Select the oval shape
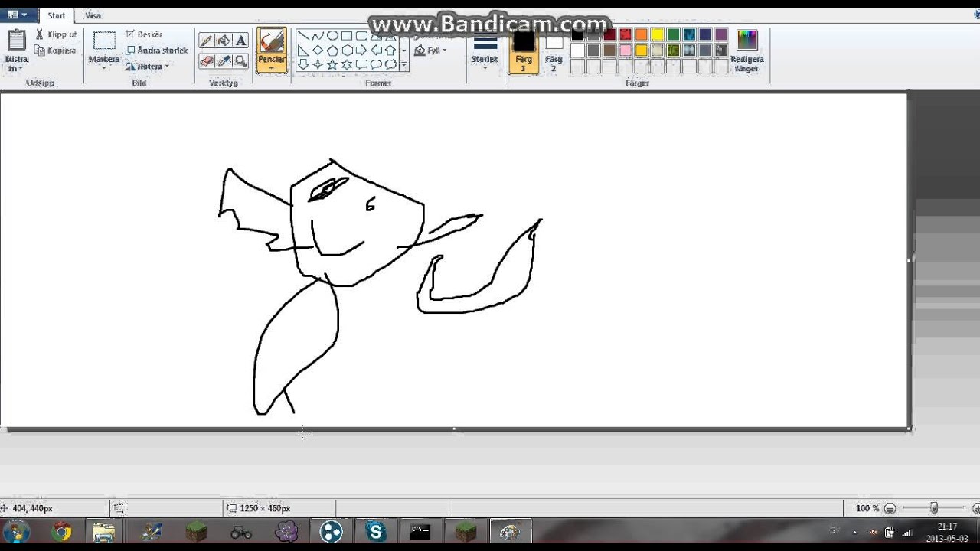Viewport: 980px width, 551px height. pyautogui.click(x=332, y=36)
